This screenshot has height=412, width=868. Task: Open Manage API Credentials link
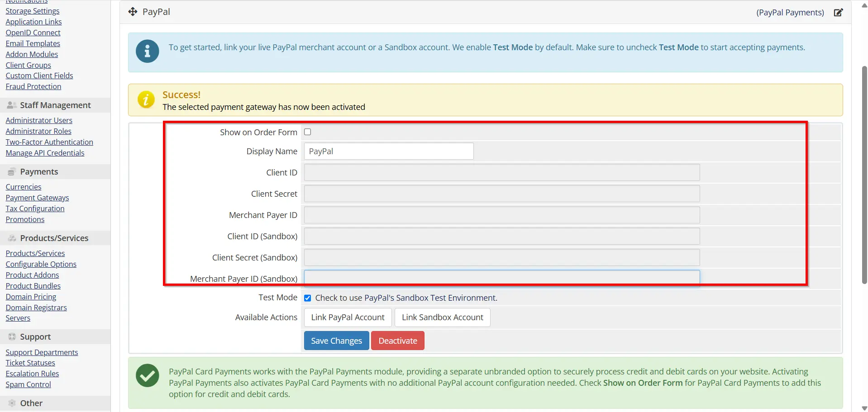pos(45,153)
